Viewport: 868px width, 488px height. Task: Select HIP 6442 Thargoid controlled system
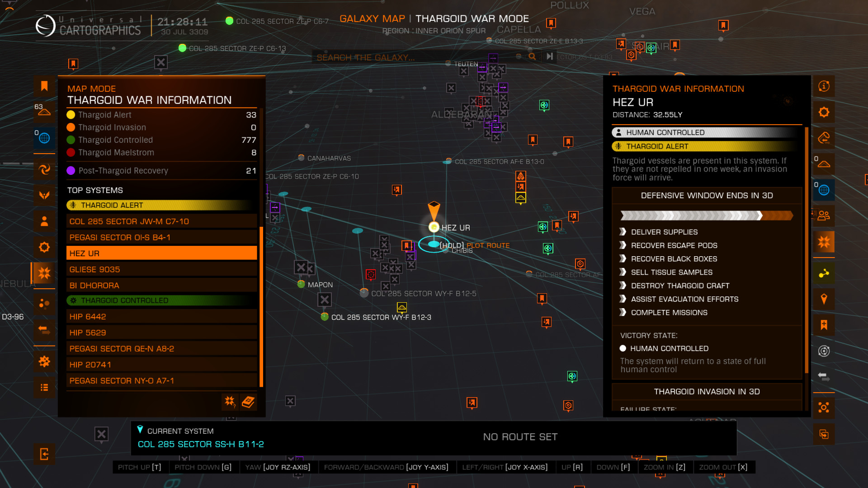161,317
